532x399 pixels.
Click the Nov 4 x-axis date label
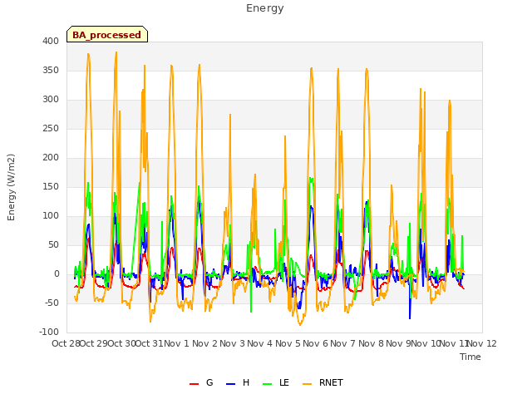260,343
